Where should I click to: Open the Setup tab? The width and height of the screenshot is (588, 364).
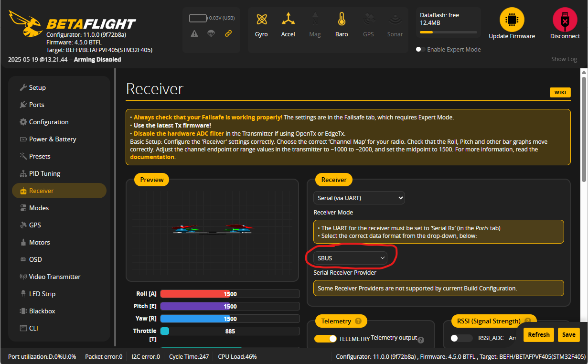tap(59, 87)
